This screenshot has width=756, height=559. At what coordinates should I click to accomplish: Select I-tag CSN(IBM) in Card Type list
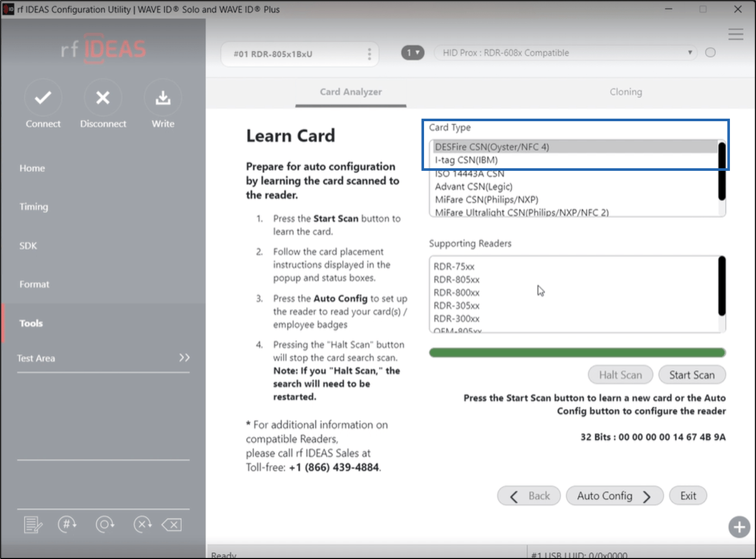(575, 160)
